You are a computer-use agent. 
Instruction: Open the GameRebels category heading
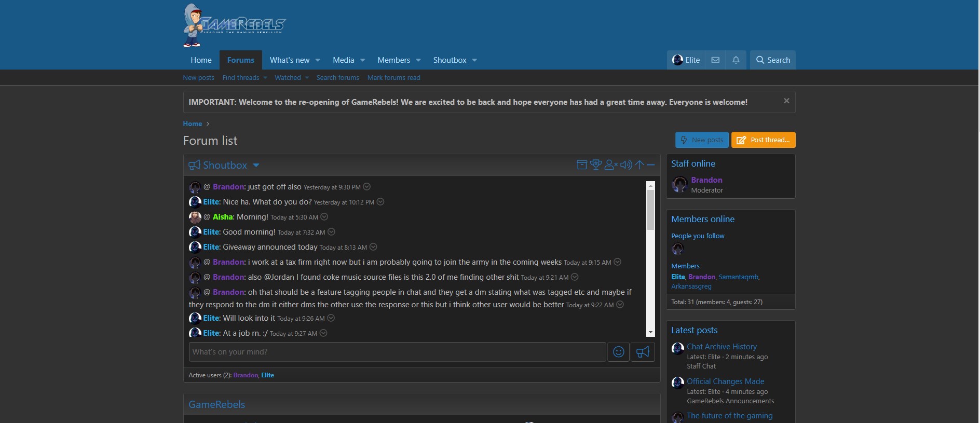click(x=216, y=404)
